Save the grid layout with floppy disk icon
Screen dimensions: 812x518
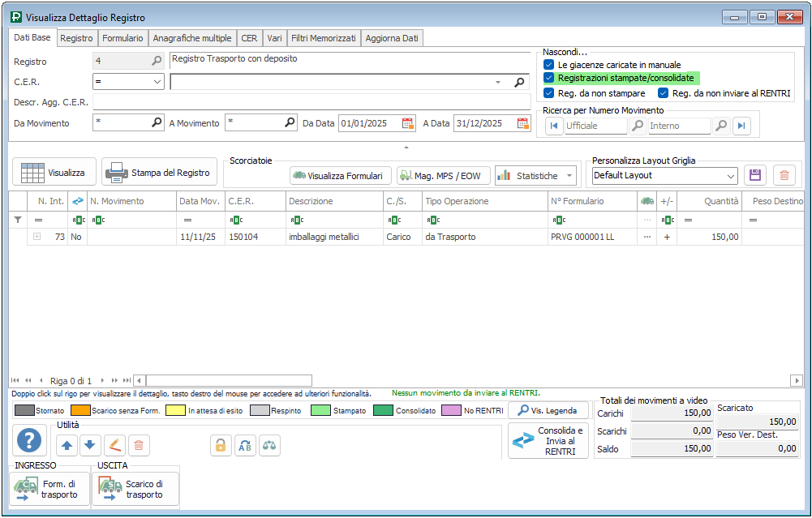pos(755,175)
